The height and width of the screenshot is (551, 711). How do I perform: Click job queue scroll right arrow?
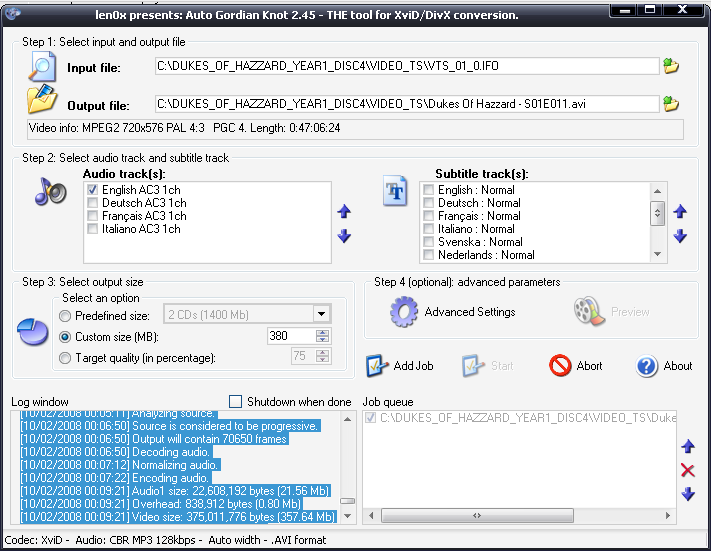click(667, 516)
